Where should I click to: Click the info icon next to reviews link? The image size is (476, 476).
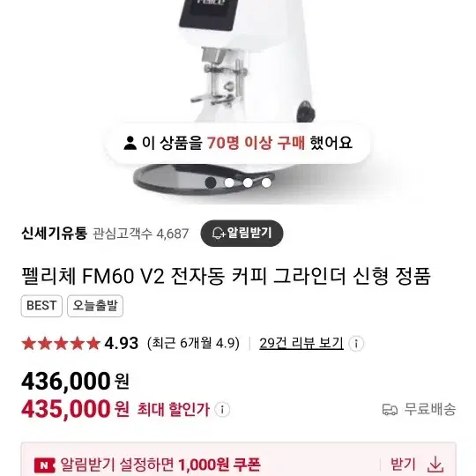click(x=356, y=344)
